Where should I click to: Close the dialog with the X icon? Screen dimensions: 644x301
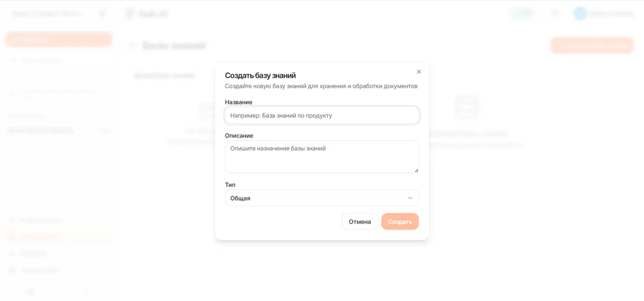click(419, 72)
